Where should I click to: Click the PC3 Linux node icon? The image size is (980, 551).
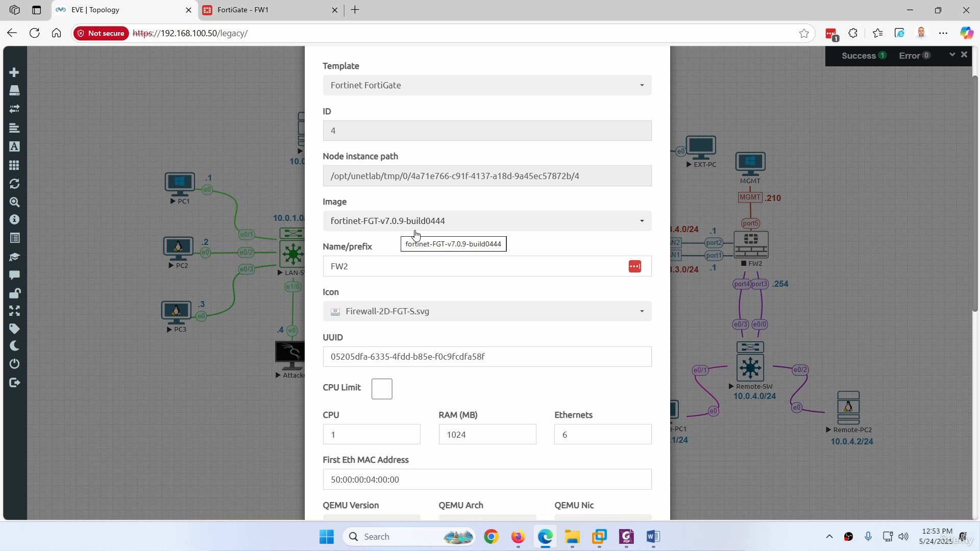tap(176, 313)
